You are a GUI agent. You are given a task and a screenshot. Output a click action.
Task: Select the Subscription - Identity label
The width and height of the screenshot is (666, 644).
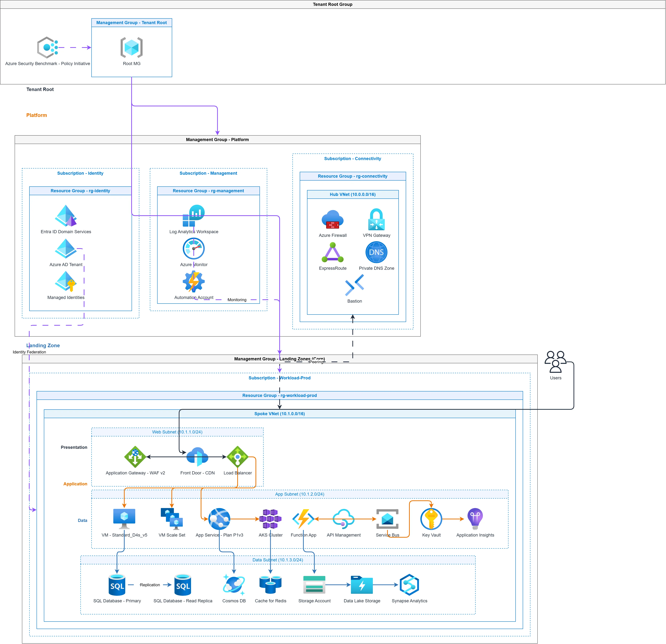pyautogui.click(x=80, y=173)
